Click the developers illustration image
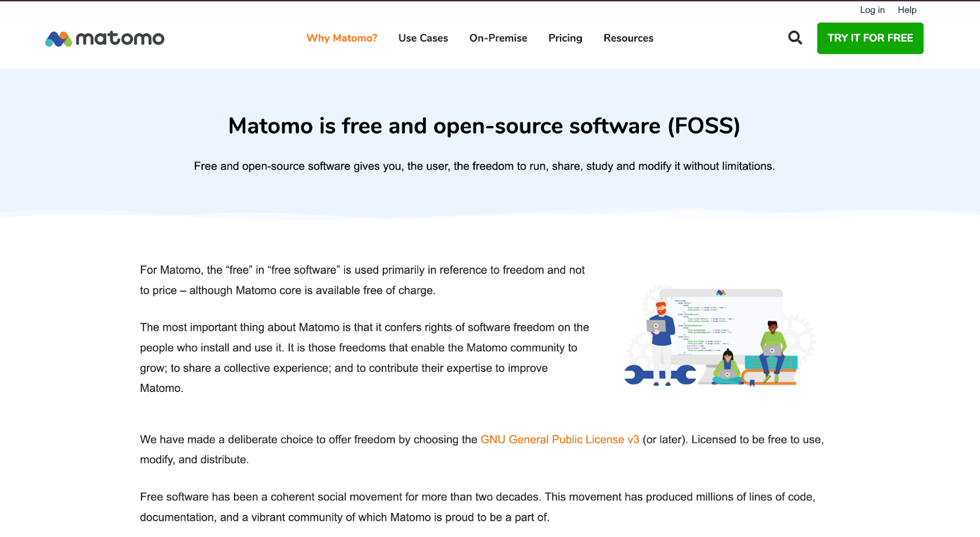Screen dimensions: 980x537 click(x=720, y=336)
